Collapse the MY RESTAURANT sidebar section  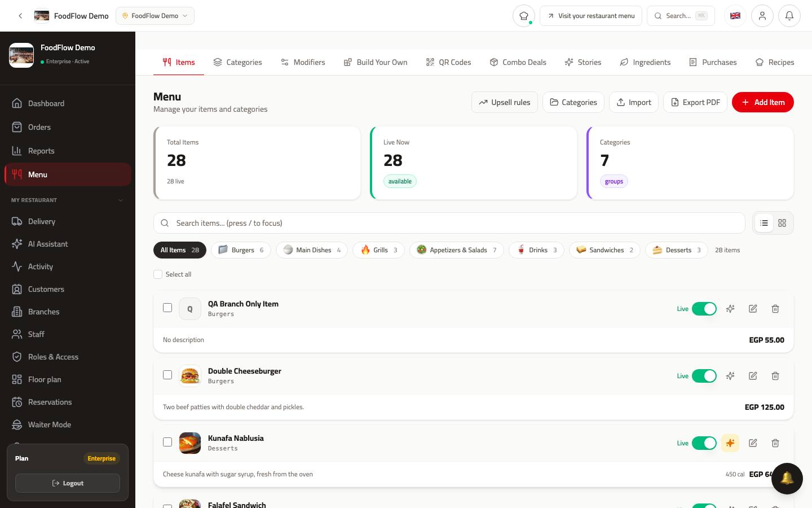coord(68,200)
